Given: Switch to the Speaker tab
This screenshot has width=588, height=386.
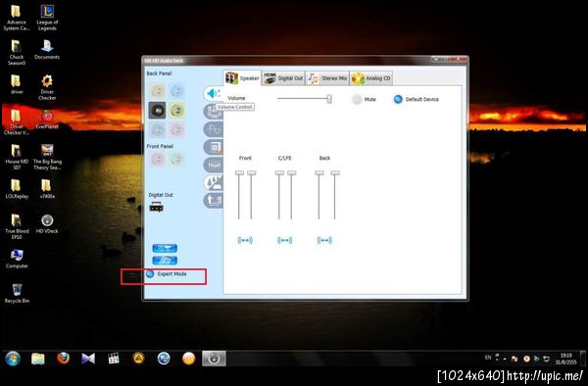Looking at the screenshot, I should [242, 78].
